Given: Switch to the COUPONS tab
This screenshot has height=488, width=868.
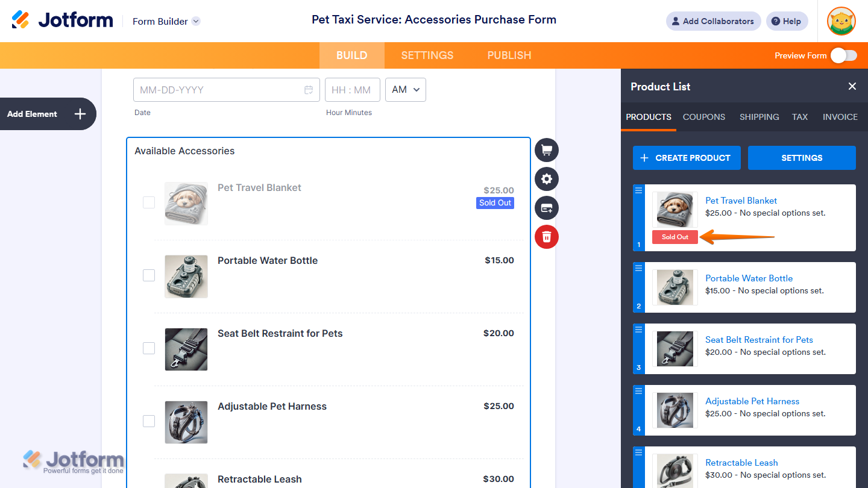Looking at the screenshot, I should tap(704, 117).
